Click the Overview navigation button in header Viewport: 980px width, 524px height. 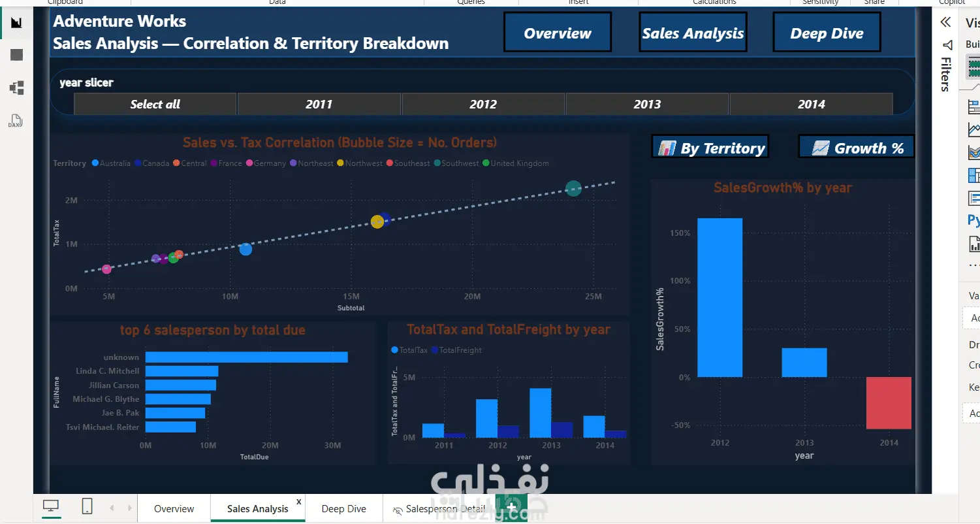point(558,33)
